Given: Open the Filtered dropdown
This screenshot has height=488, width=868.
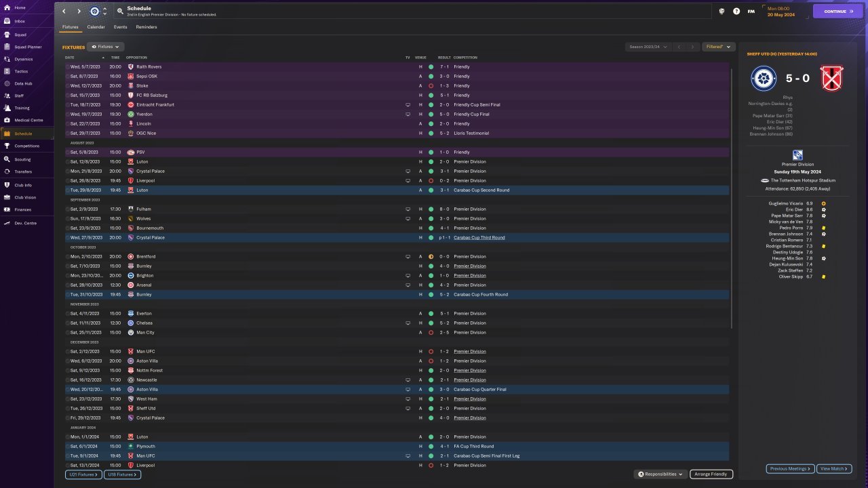Looking at the screenshot, I should point(718,47).
